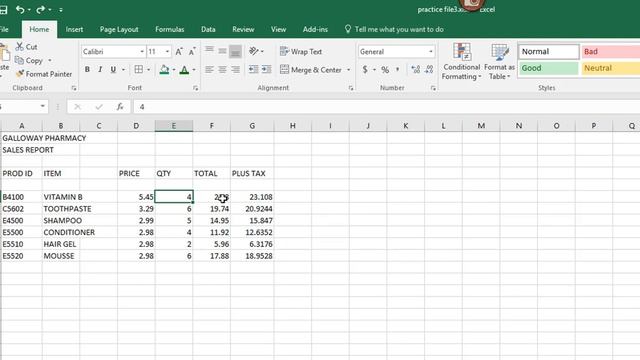Switch to the Page Layout tab
Viewport: 640px width, 360px height.
coord(119,29)
